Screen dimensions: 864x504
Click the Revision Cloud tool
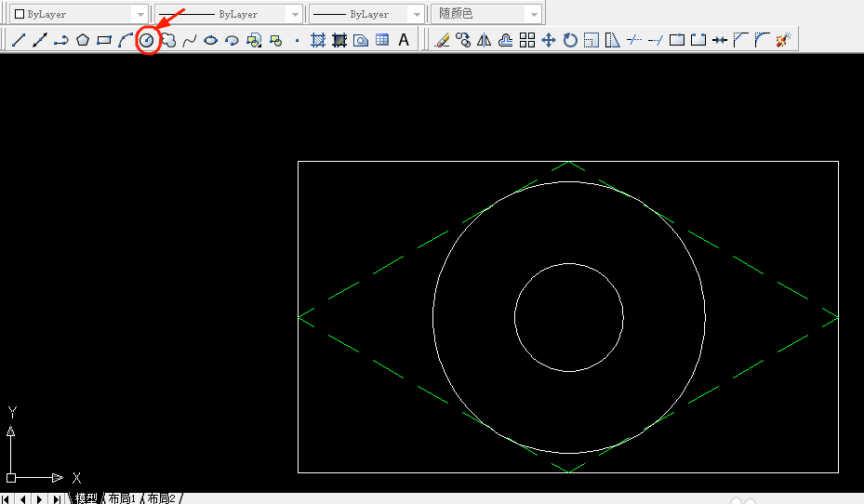(168, 40)
